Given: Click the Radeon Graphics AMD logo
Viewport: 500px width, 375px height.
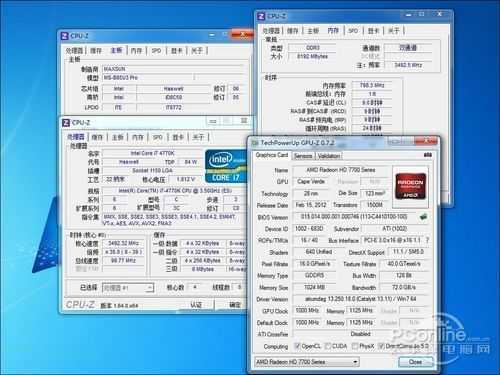Looking at the screenshot, I should pos(411,185).
